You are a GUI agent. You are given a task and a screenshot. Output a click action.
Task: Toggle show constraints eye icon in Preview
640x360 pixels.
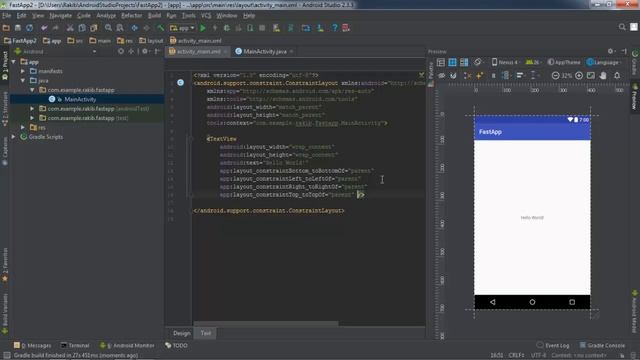[442, 76]
